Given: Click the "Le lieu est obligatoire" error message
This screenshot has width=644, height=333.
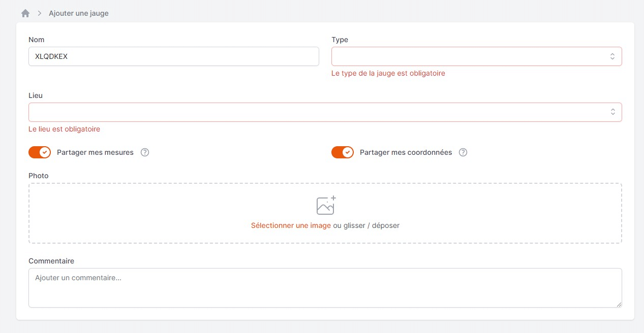Looking at the screenshot, I should [64, 129].
